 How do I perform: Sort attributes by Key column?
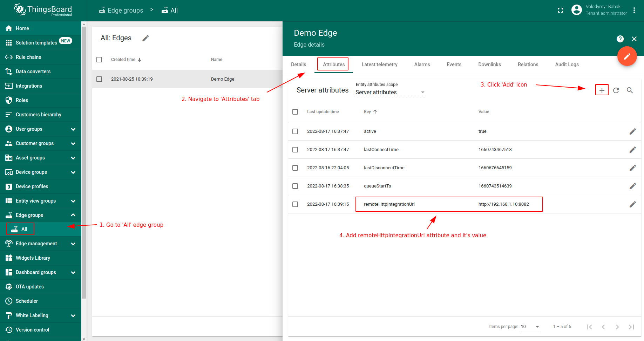pyautogui.click(x=370, y=112)
